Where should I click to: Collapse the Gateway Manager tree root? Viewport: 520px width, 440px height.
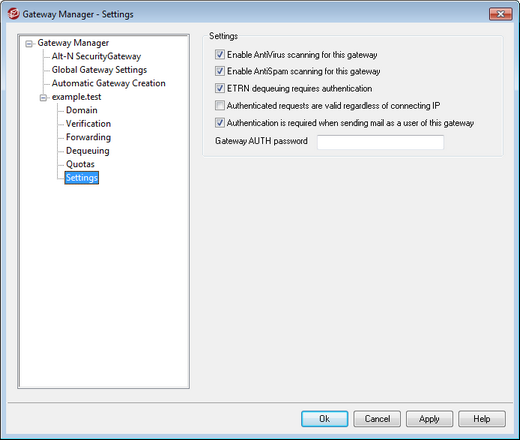click(x=29, y=44)
